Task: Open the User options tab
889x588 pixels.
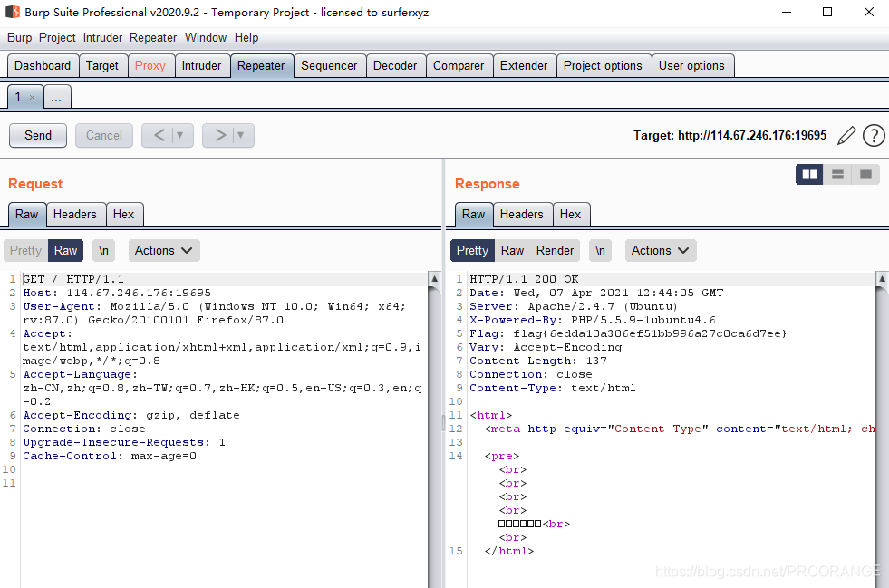Action: pos(691,66)
